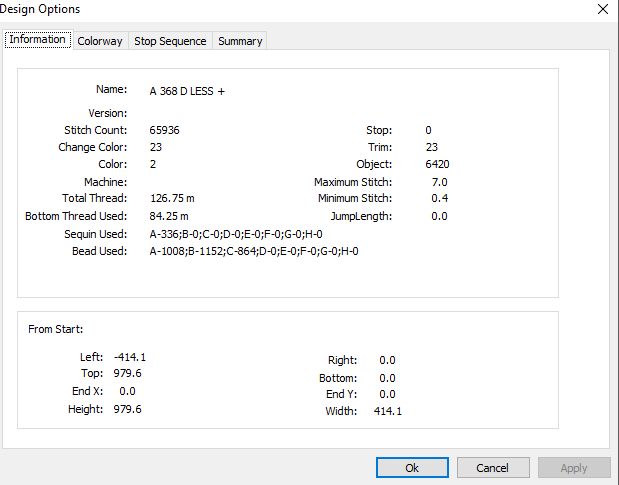Click the Stop value 0
The height and width of the screenshot is (485, 619).
[x=428, y=130]
